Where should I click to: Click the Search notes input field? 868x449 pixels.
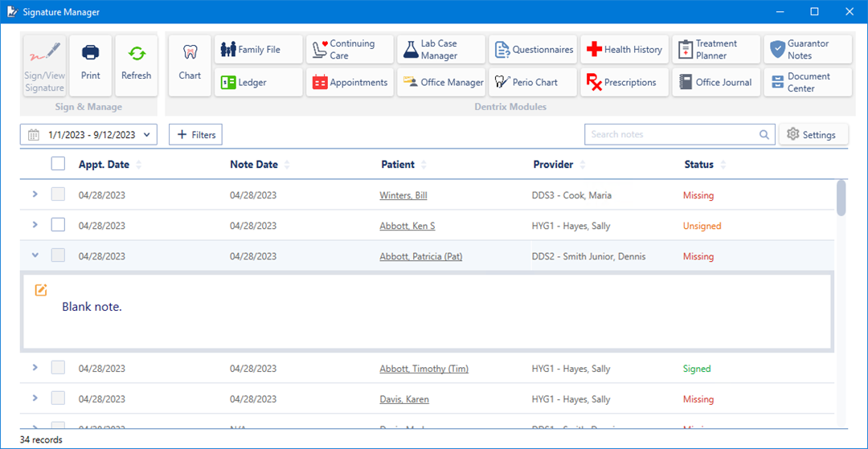click(672, 135)
